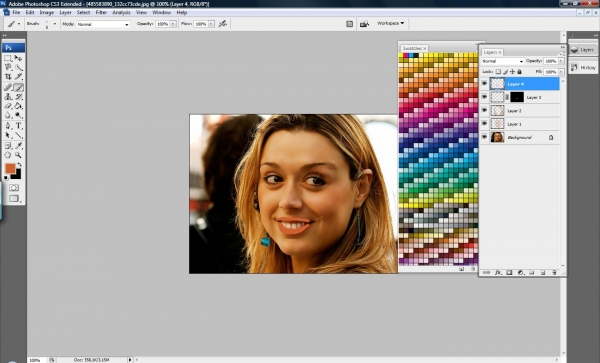
Task: Open the Fill arrow in Layers panel
Action: pyautogui.click(x=561, y=72)
